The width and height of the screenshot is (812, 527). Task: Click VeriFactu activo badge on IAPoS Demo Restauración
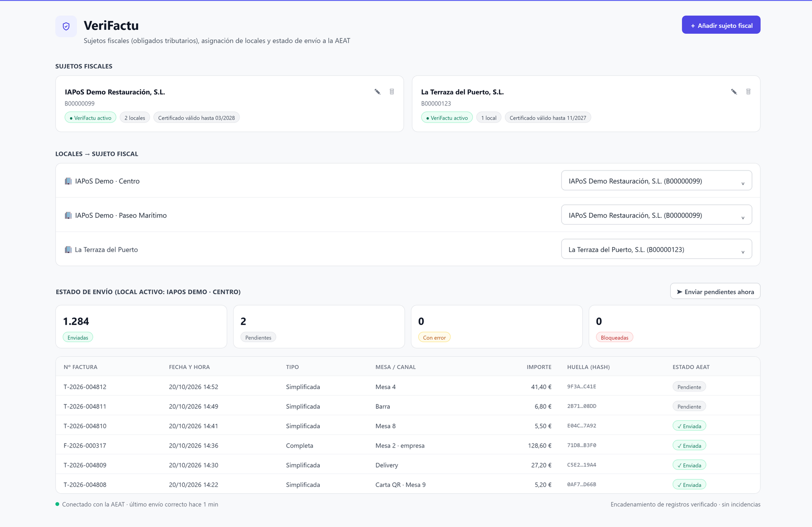[x=91, y=118]
